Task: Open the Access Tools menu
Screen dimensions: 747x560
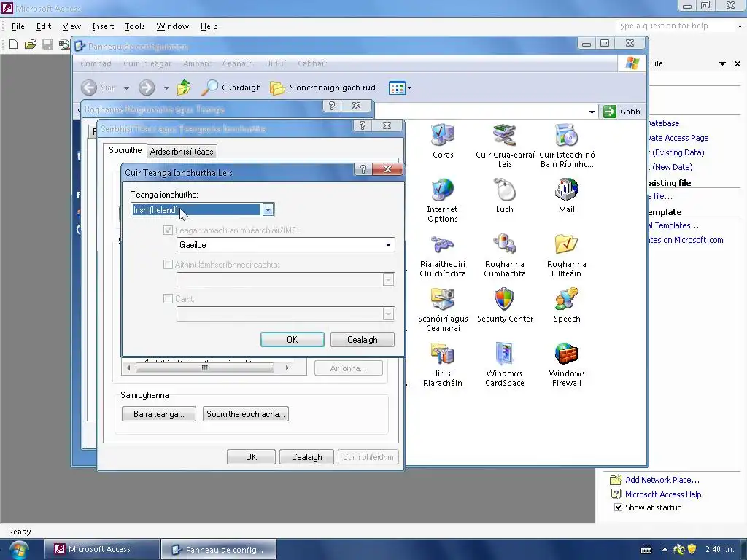Action: point(135,26)
